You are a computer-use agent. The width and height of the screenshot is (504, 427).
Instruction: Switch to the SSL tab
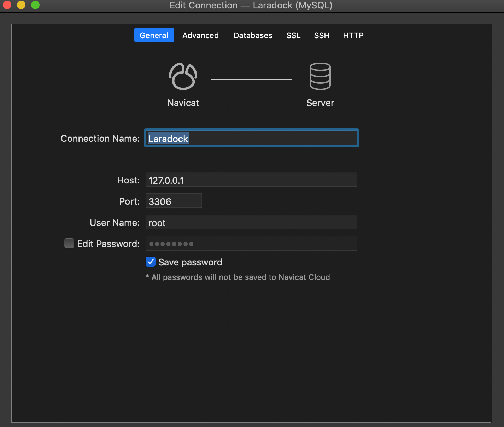pos(293,35)
